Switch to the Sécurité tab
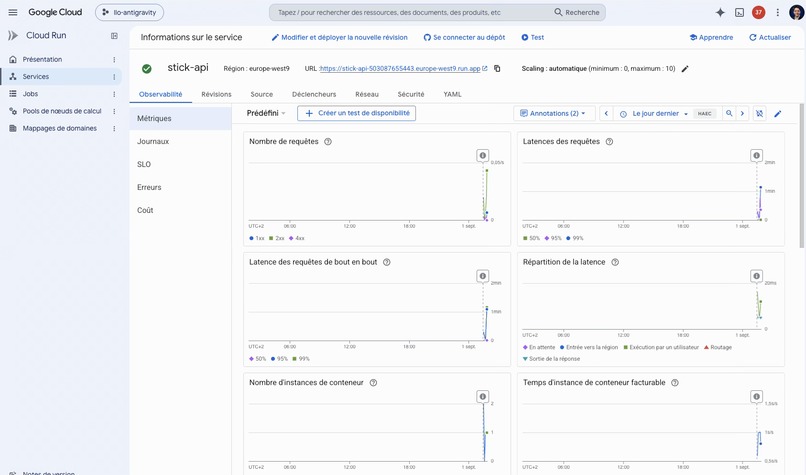 (411, 95)
